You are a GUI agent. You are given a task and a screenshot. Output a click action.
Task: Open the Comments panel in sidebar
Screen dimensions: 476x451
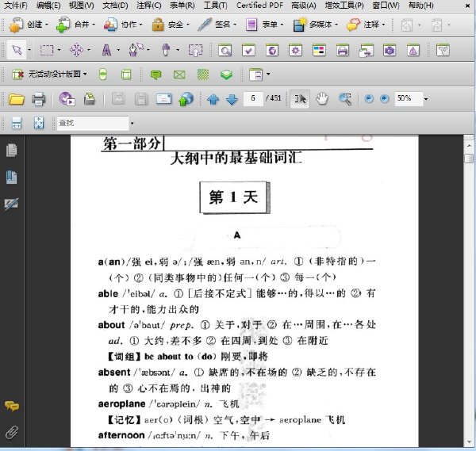click(12, 406)
